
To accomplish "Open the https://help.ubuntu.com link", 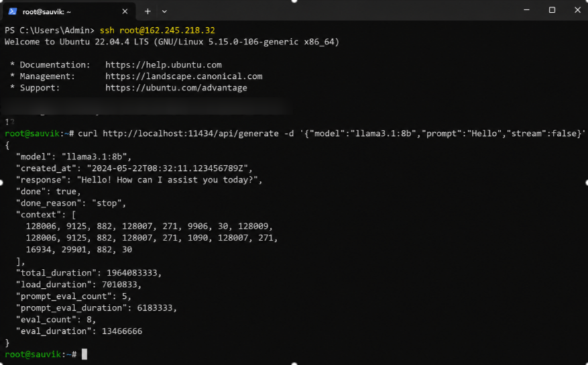I will (164, 65).
